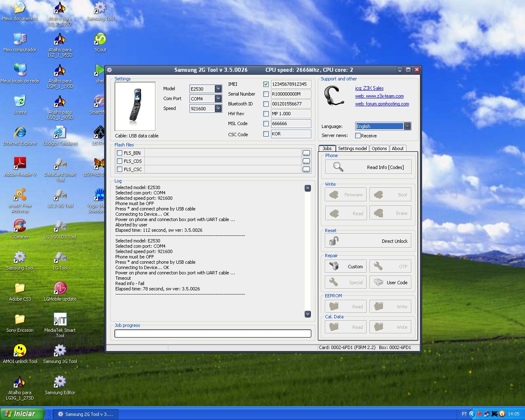Open icq: Z3X Sales link
Viewport: 525px width, 420px height.
[369, 88]
